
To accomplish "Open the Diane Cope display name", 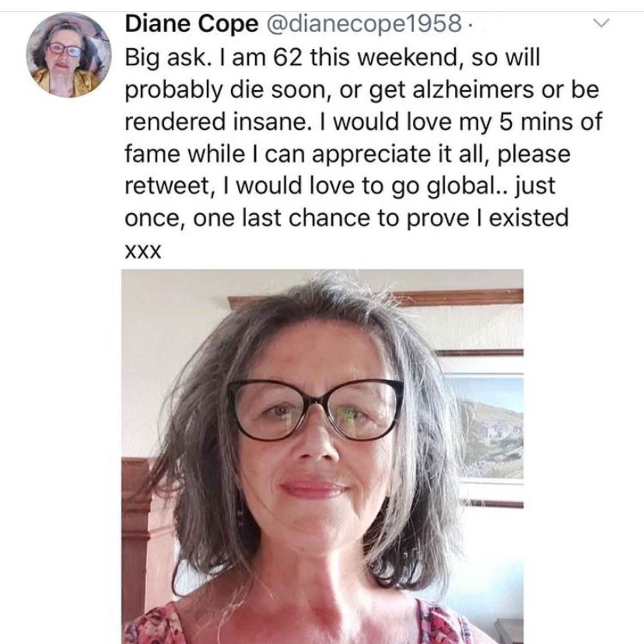I will [191, 24].
